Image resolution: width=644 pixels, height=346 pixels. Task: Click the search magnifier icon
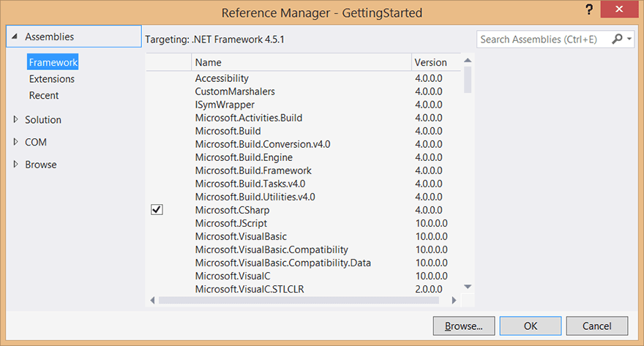tap(618, 39)
